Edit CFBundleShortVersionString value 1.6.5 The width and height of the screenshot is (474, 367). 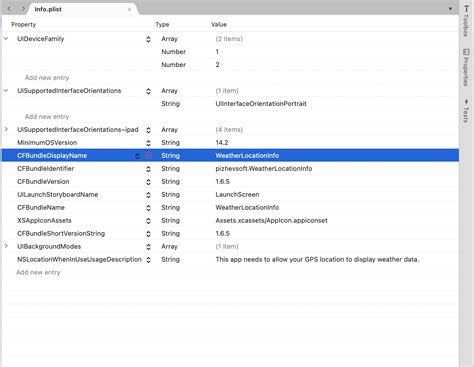tap(222, 233)
